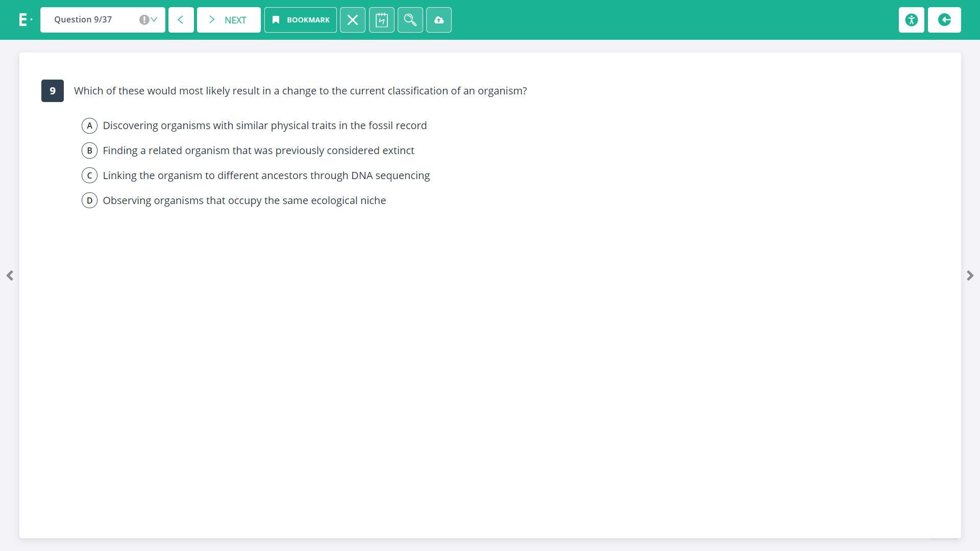Viewport: 980px width, 551px height.
Task: Click the question number 9 badge
Action: click(x=53, y=91)
